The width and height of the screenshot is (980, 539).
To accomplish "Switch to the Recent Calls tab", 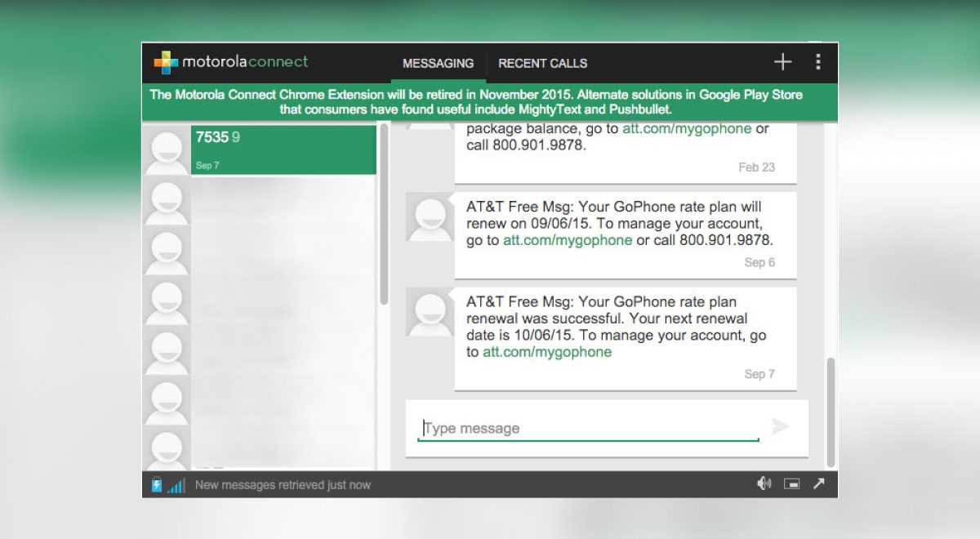I will pos(542,63).
